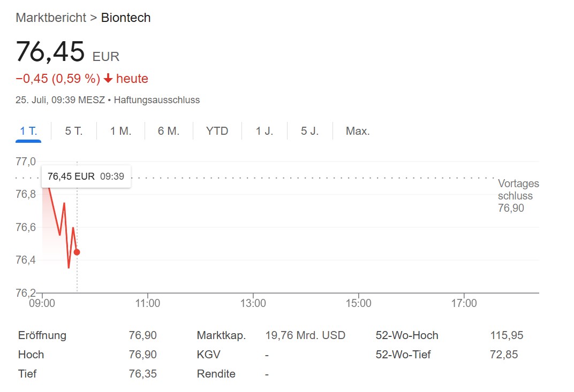Click the Vortagesschluss 76,90 label
This screenshot has width=574, height=392.
[x=518, y=196]
